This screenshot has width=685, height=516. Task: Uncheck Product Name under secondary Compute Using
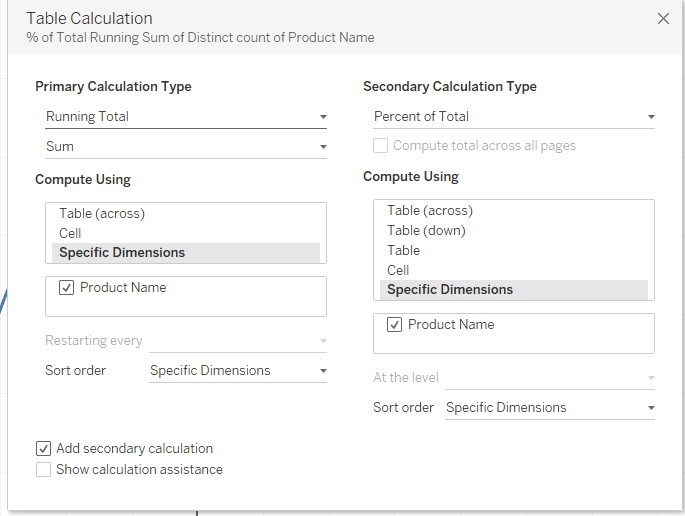point(394,325)
